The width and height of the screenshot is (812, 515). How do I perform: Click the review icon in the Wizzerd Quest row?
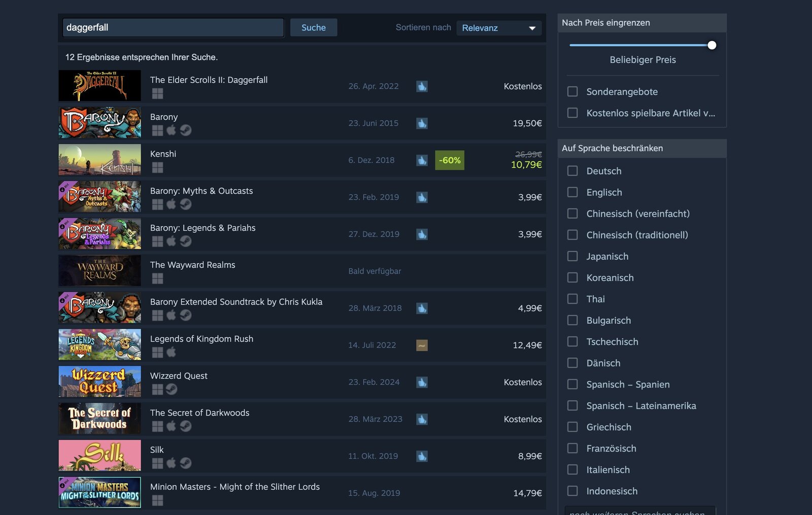(422, 383)
